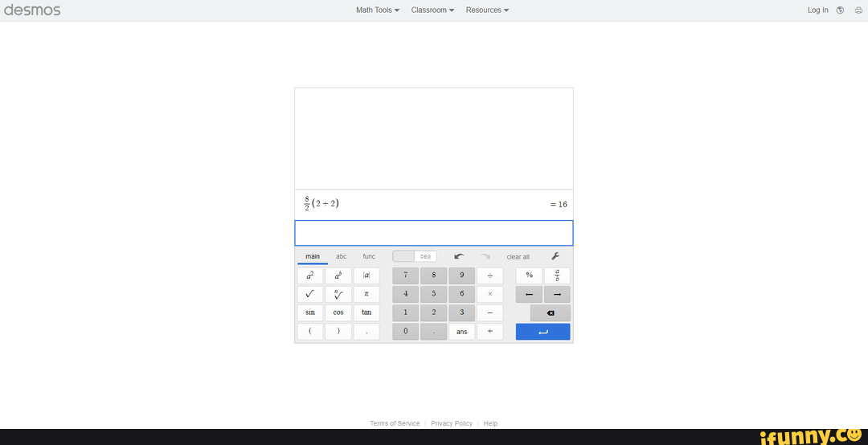Open the Classroom dropdown menu
The image size is (868, 445).
[432, 10]
